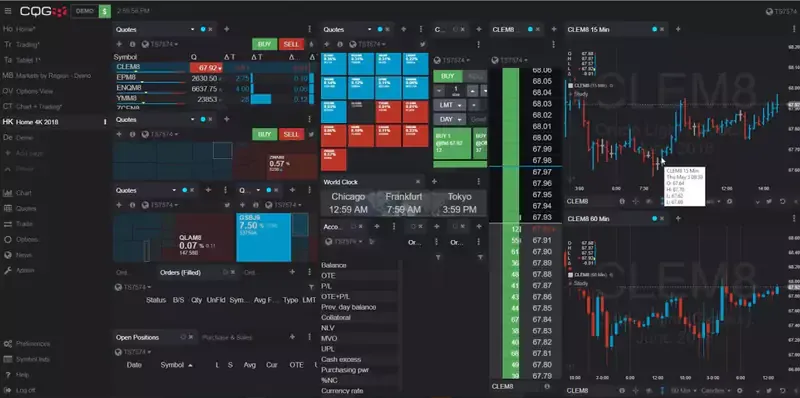Toggle the link dot on the Open Positions tab

point(183,337)
